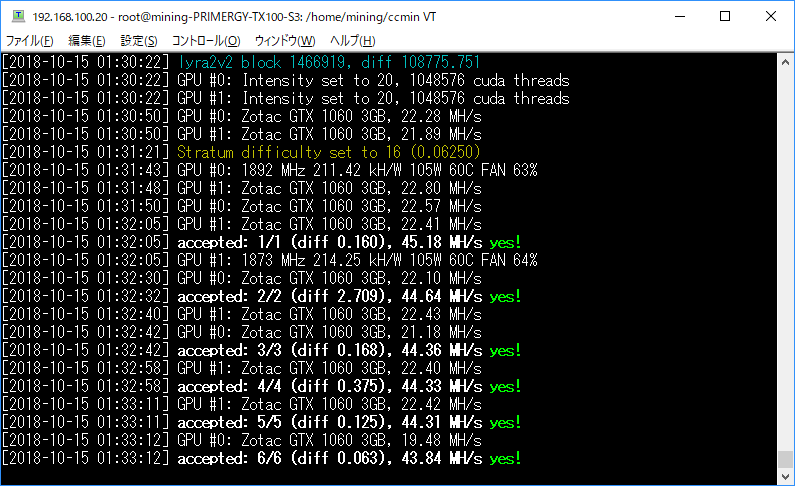Screen dimensions: 795x486
Task: Click the Tera Term title bar icon
Action: click(x=19, y=16)
